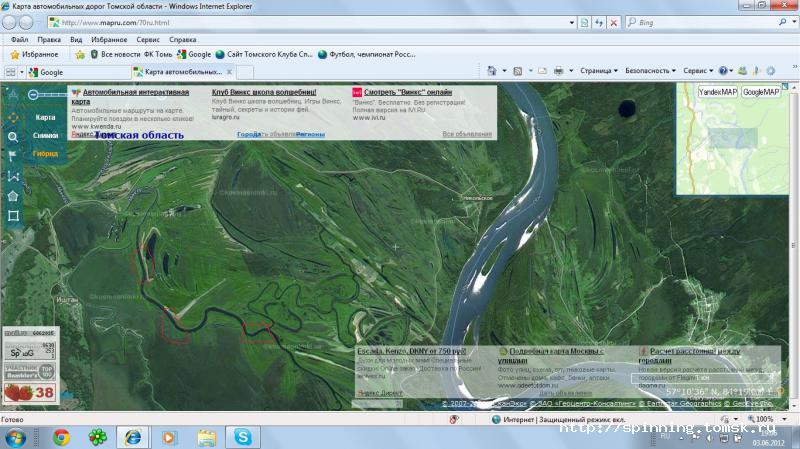Select the map search magnifier tool

13,137
